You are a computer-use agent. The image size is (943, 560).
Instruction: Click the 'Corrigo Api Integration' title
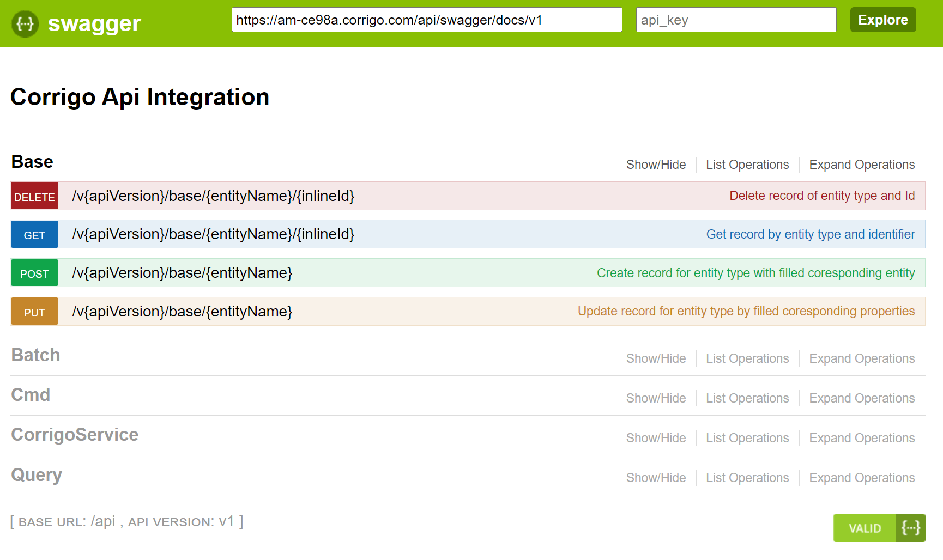pyautogui.click(x=140, y=97)
